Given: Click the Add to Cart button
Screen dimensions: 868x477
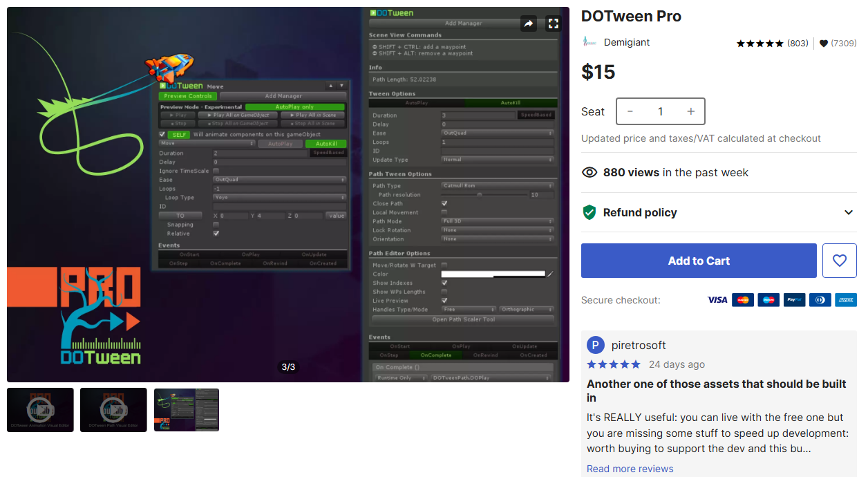Looking at the screenshot, I should (x=699, y=261).
